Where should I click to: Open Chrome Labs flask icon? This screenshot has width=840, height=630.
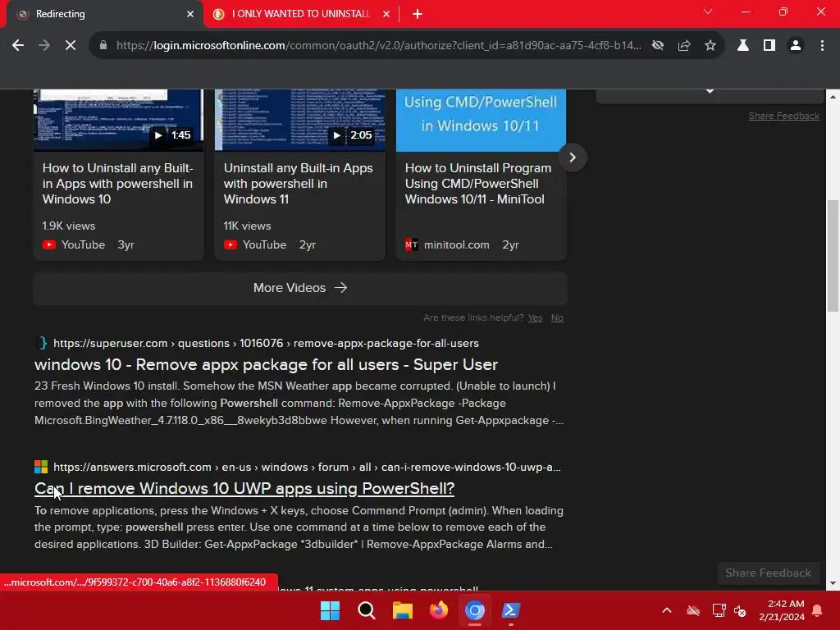(743, 46)
